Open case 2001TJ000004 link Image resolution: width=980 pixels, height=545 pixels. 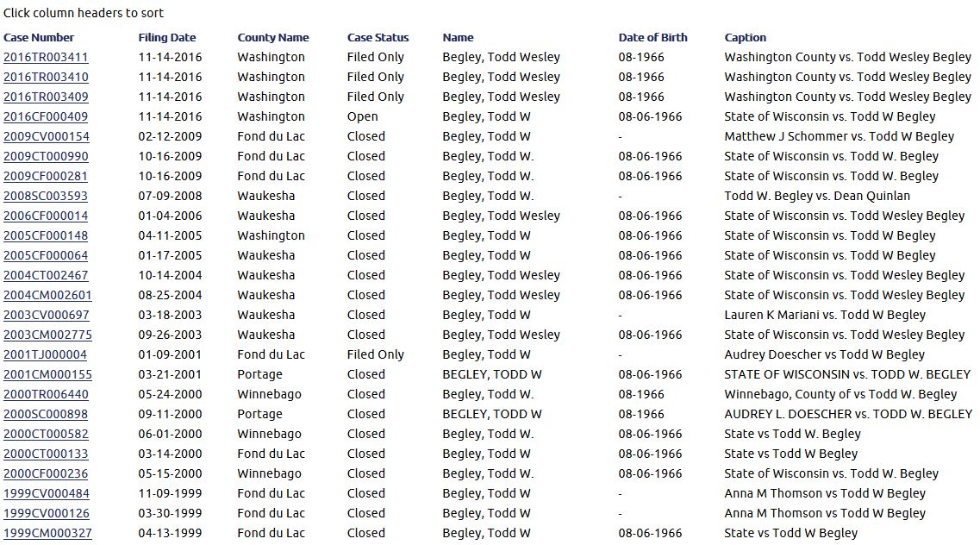pyautogui.click(x=45, y=354)
